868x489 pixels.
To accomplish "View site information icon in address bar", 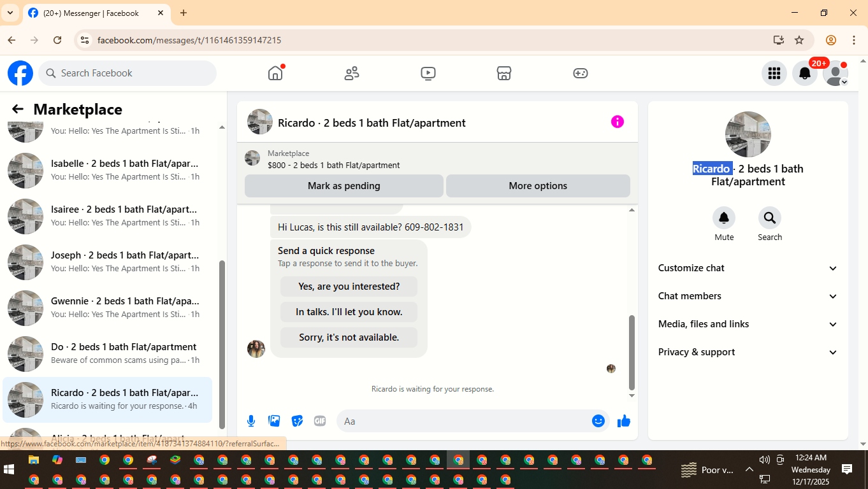I will coord(84,40).
